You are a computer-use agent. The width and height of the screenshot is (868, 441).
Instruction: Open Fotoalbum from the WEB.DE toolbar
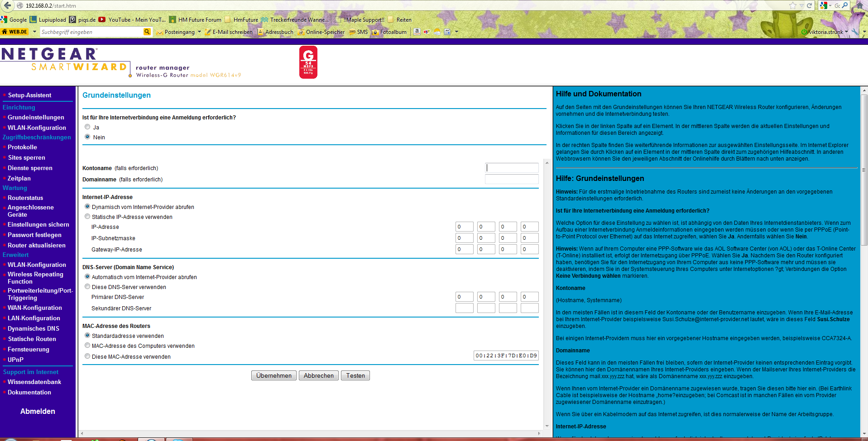[389, 32]
